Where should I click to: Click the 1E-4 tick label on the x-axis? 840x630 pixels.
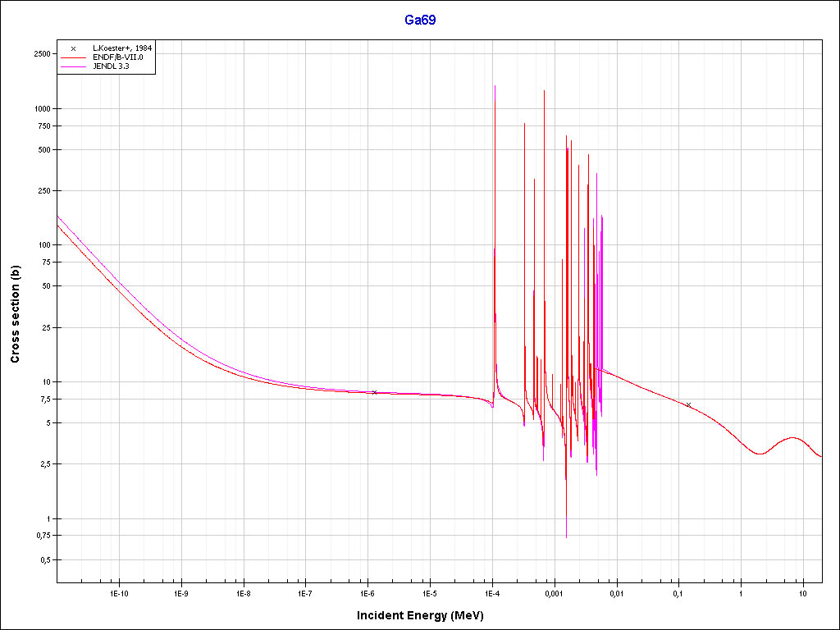tap(491, 593)
